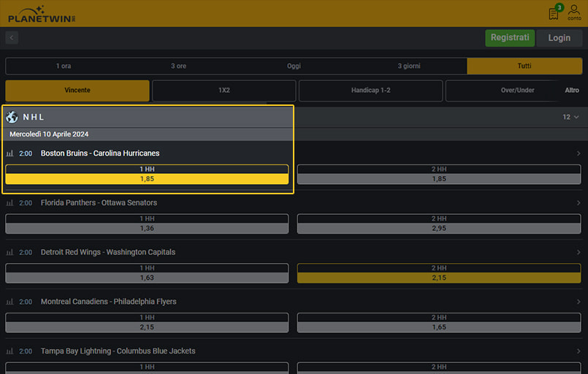The image size is (588, 374).
Task: Switch to the 1X2 market tab
Action: [x=224, y=91]
